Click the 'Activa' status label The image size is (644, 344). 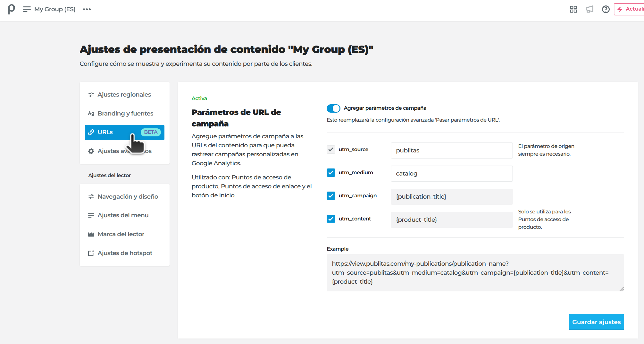199,99
